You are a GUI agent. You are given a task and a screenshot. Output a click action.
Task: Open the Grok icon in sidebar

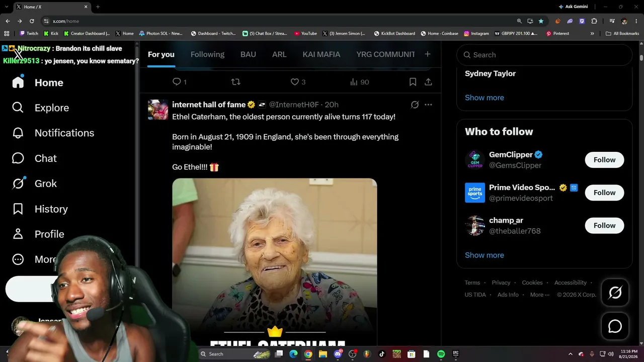18,184
